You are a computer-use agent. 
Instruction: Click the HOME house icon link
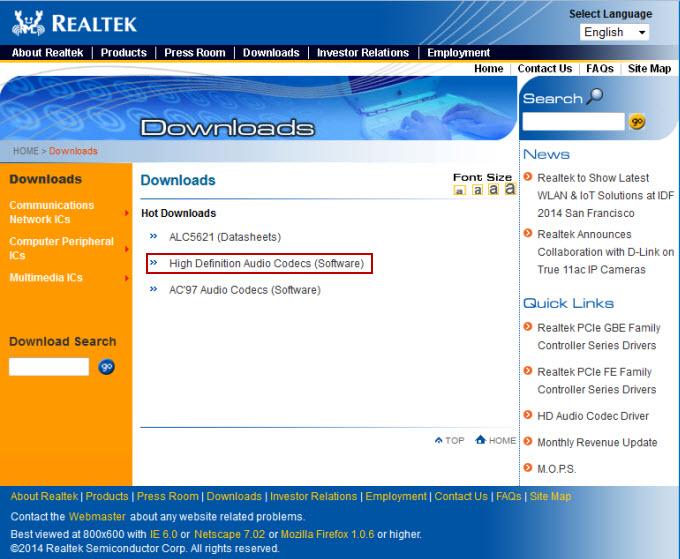[495, 440]
